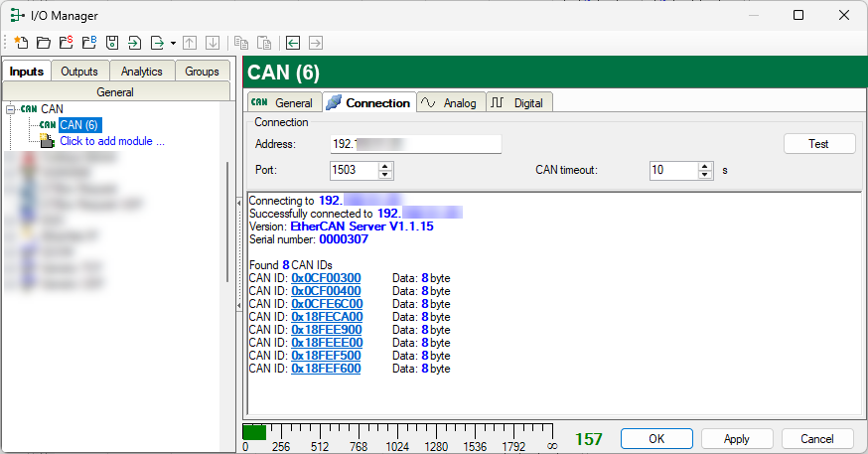The height and width of the screenshot is (454, 868).
Task: Decrease the CAN timeout with down arrow
Action: 705,175
